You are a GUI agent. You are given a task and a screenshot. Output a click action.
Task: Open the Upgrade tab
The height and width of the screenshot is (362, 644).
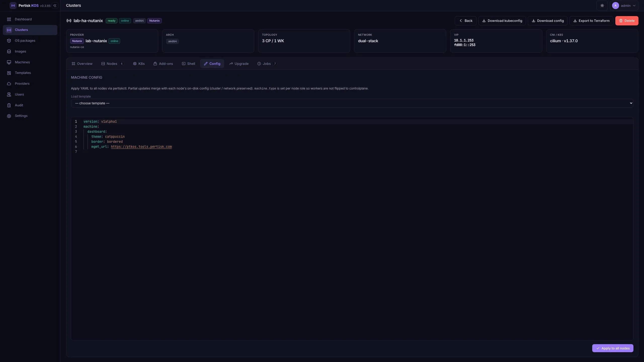click(239, 64)
